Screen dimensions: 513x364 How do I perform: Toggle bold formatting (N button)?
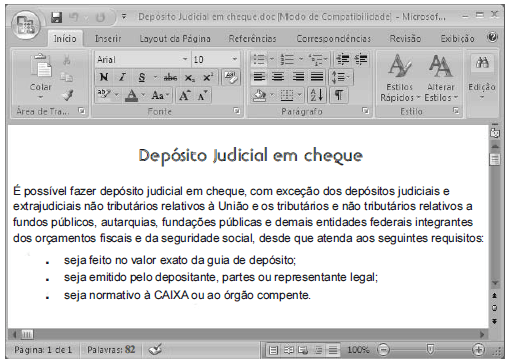click(104, 77)
